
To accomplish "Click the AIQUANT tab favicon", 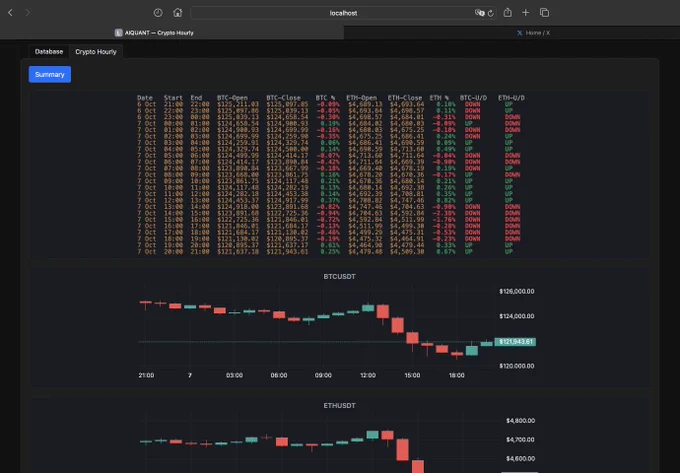I will point(118,33).
